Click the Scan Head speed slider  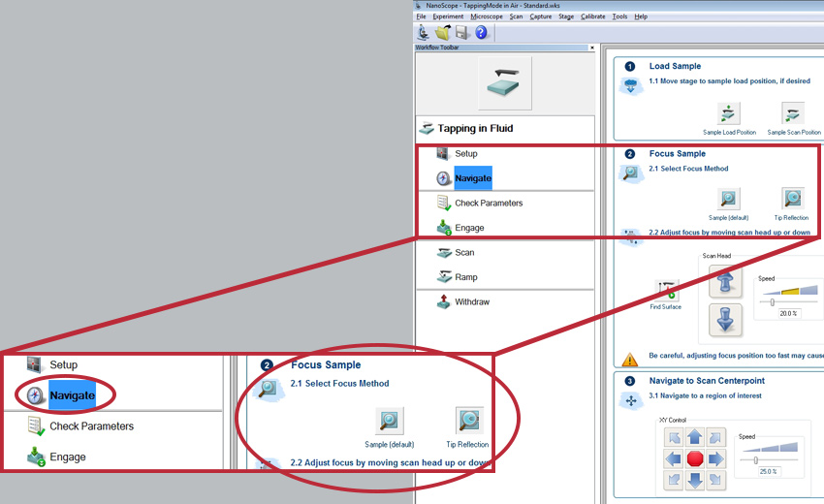click(x=773, y=301)
